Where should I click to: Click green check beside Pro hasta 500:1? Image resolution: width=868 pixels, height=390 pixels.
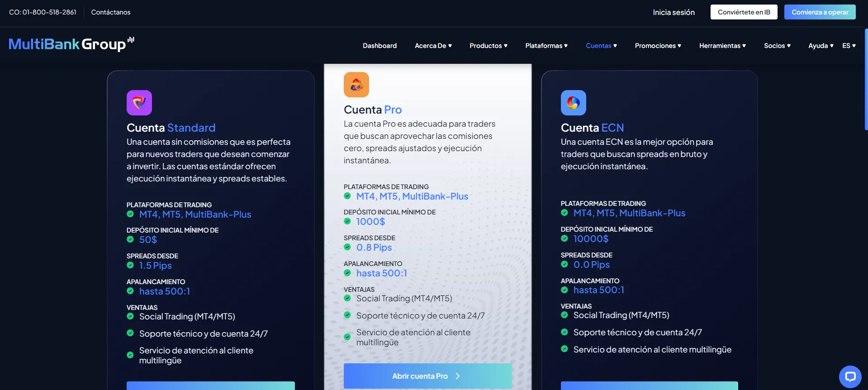coord(347,273)
